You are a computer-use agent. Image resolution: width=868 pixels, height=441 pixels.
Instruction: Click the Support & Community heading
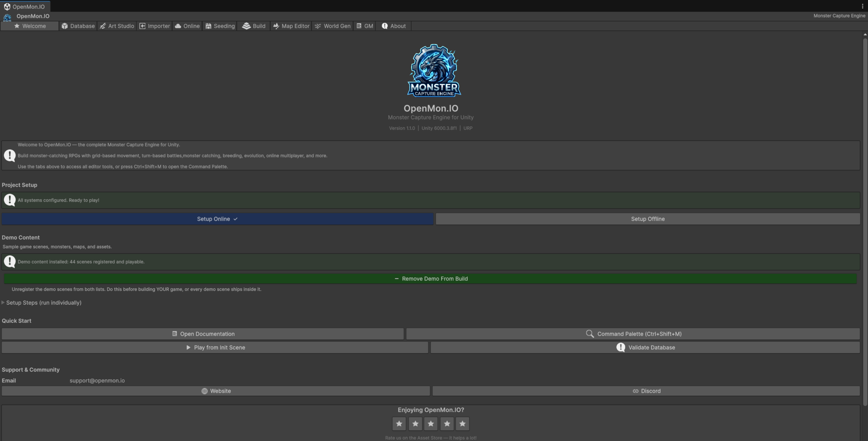tap(31, 370)
